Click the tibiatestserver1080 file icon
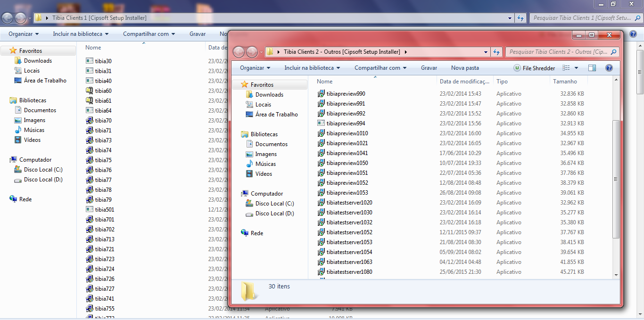Screen dimensions: 644x320 pos(321,272)
